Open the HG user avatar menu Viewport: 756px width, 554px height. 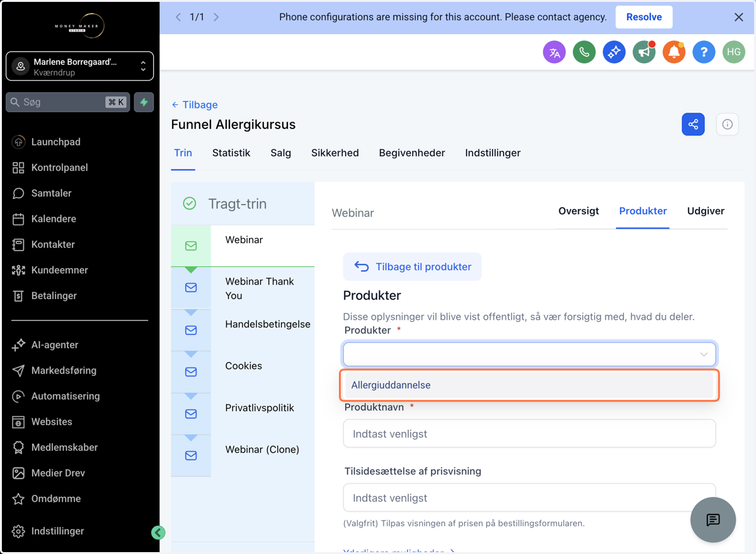(x=733, y=52)
